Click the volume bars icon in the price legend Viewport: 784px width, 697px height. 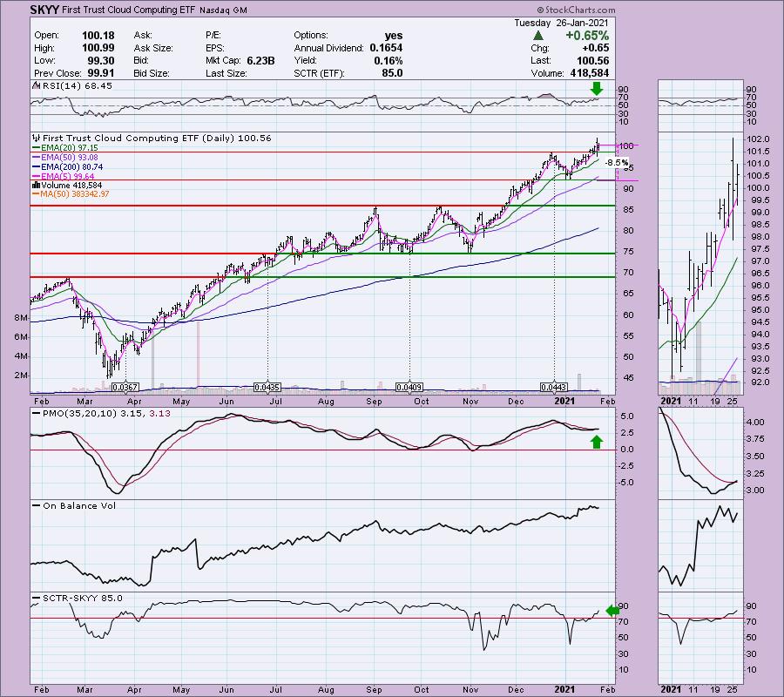click(36, 186)
